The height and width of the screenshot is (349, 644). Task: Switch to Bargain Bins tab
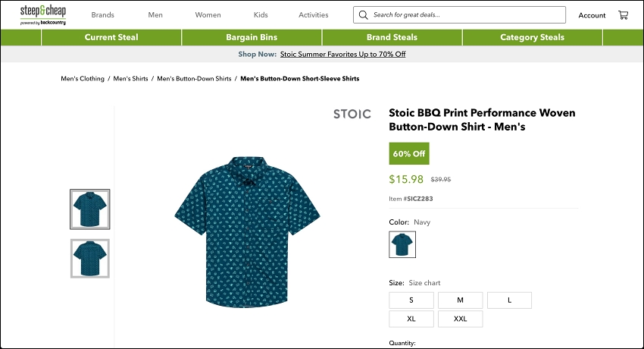pyautogui.click(x=252, y=37)
